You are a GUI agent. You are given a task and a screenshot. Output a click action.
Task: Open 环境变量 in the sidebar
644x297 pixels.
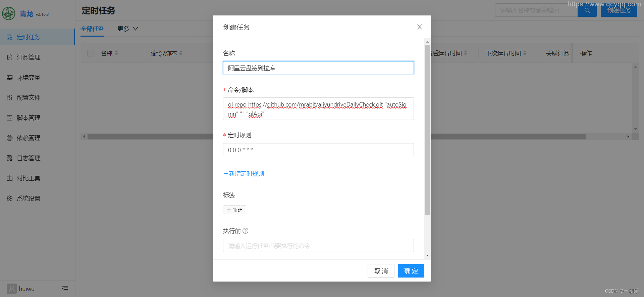pyautogui.click(x=29, y=78)
